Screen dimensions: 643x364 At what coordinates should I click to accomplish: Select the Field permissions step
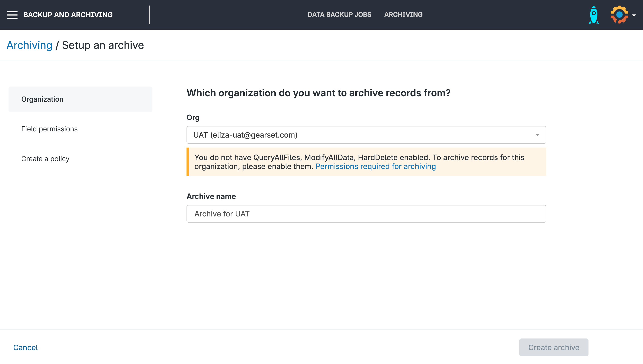[49, 129]
